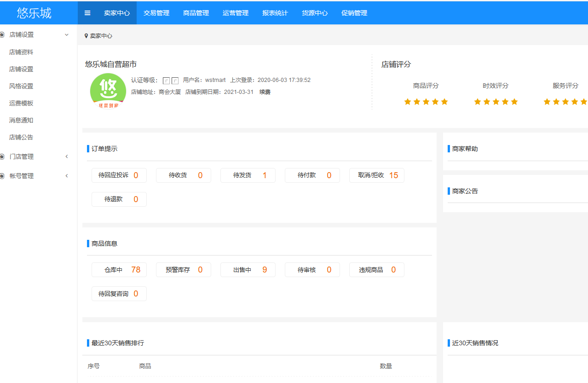
Task: Click the hamburger menu icon
Action: click(87, 12)
